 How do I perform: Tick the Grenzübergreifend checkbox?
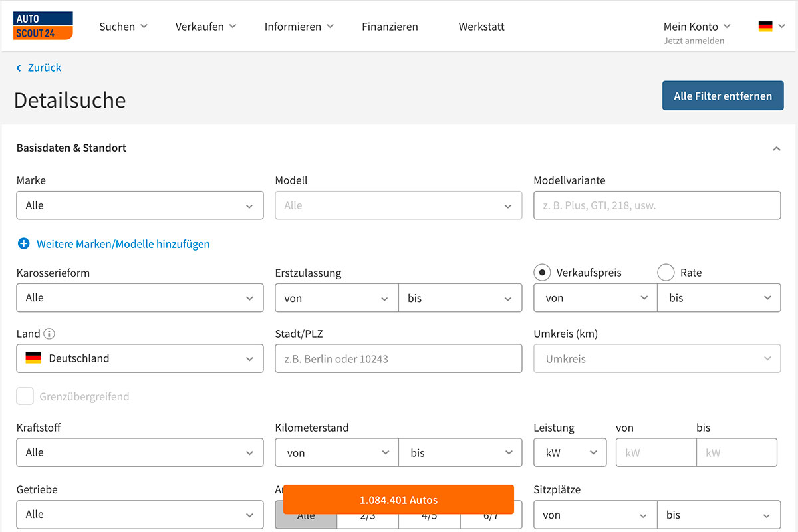(x=25, y=396)
